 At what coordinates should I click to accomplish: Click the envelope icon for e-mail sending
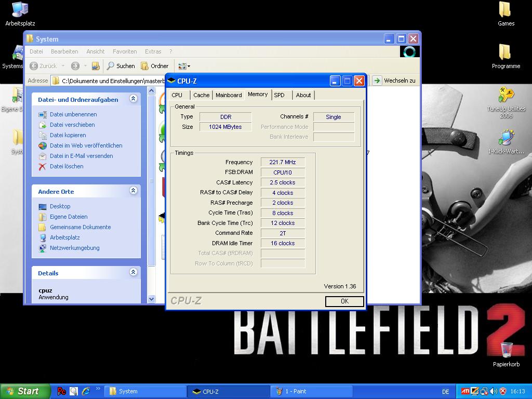(x=43, y=156)
